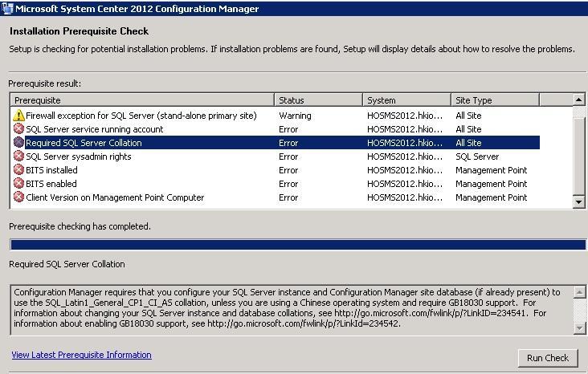
Task: Click error icon next to BITS installed
Action: pyautogui.click(x=18, y=170)
